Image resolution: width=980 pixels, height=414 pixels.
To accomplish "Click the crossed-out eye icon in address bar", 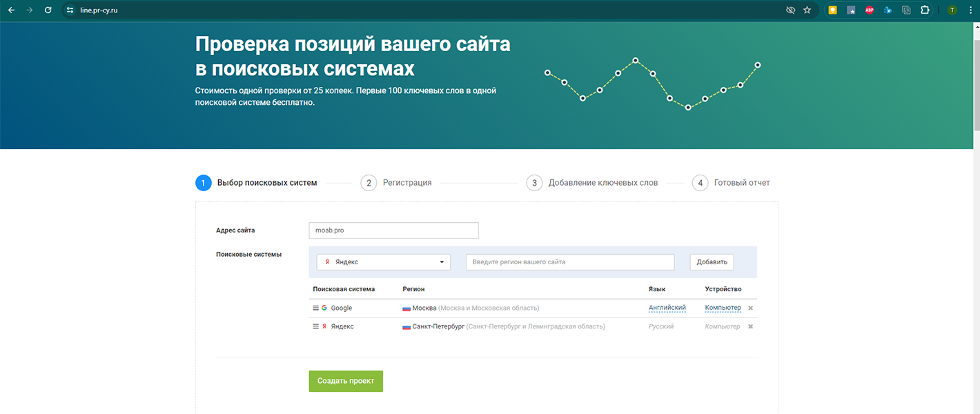I will [791, 10].
